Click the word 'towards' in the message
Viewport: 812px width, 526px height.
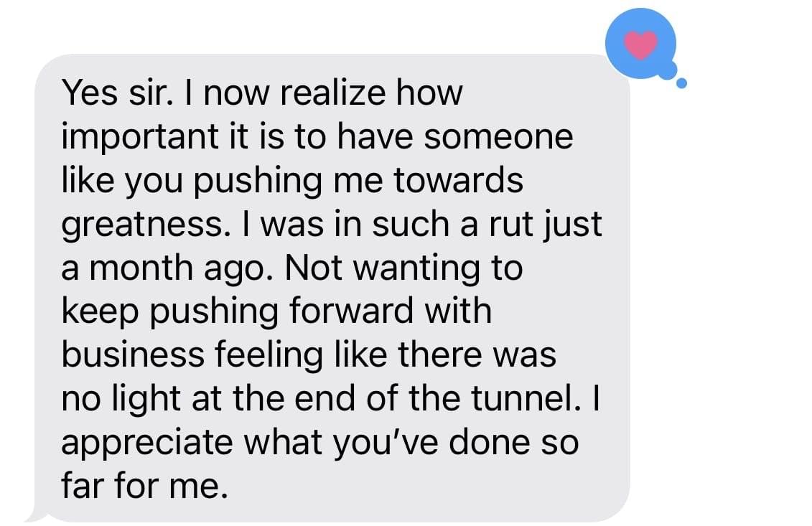(458, 181)
